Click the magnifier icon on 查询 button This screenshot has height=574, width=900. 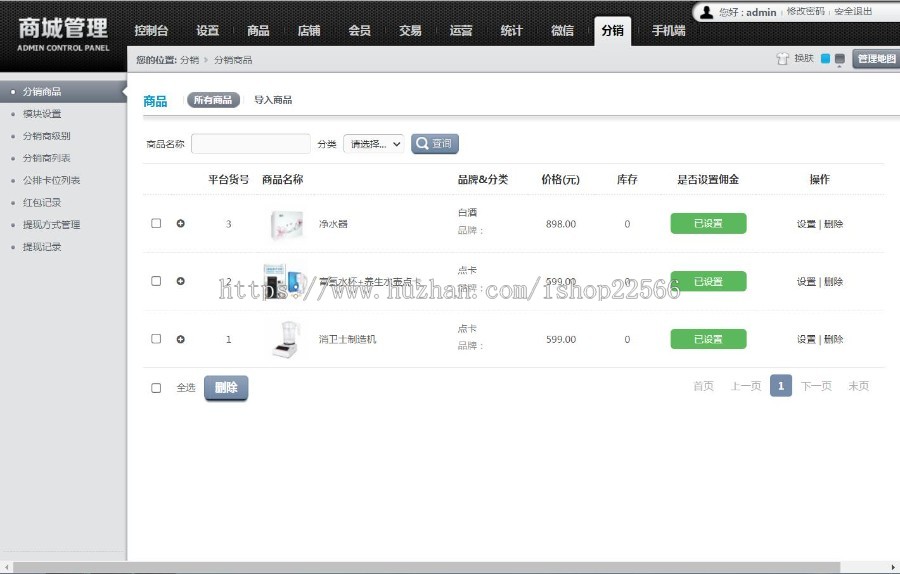click(422, 144)
